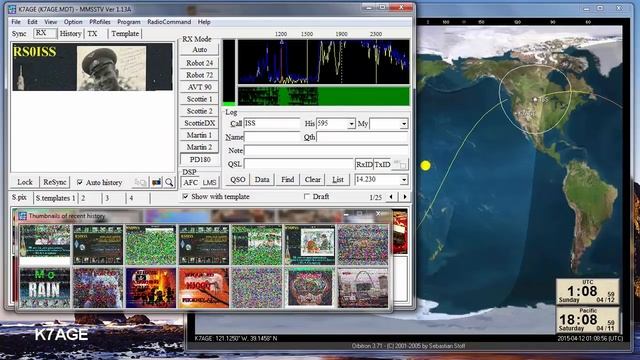Click the QSL input field

[x=299, y=164]
